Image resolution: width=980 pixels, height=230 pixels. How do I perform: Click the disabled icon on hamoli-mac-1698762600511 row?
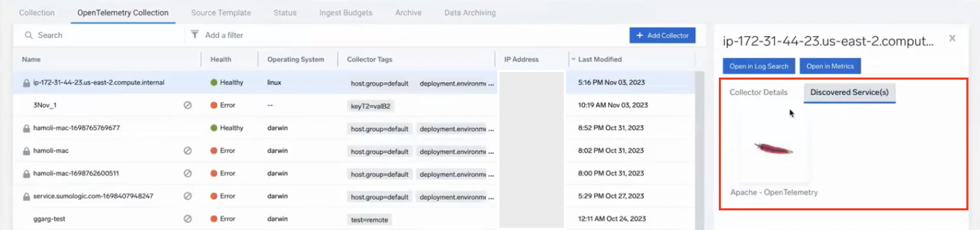[x=187, y=173]
